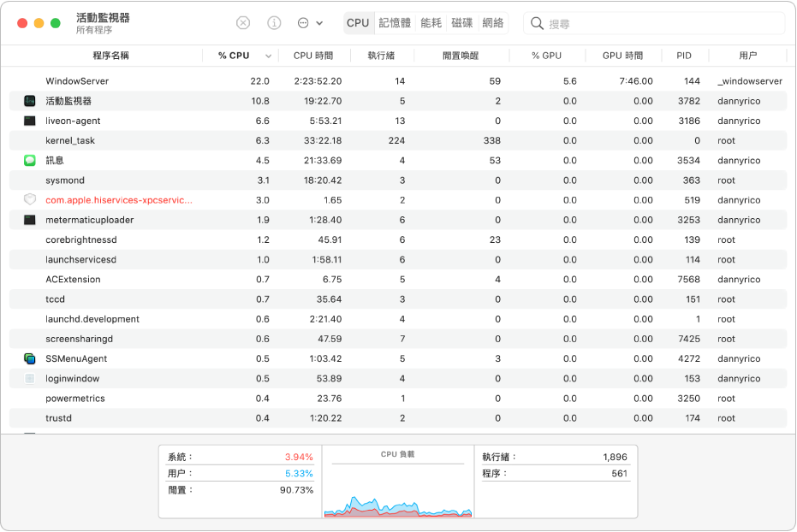Sort by the CPU 時間 column header

click(313, 56)
